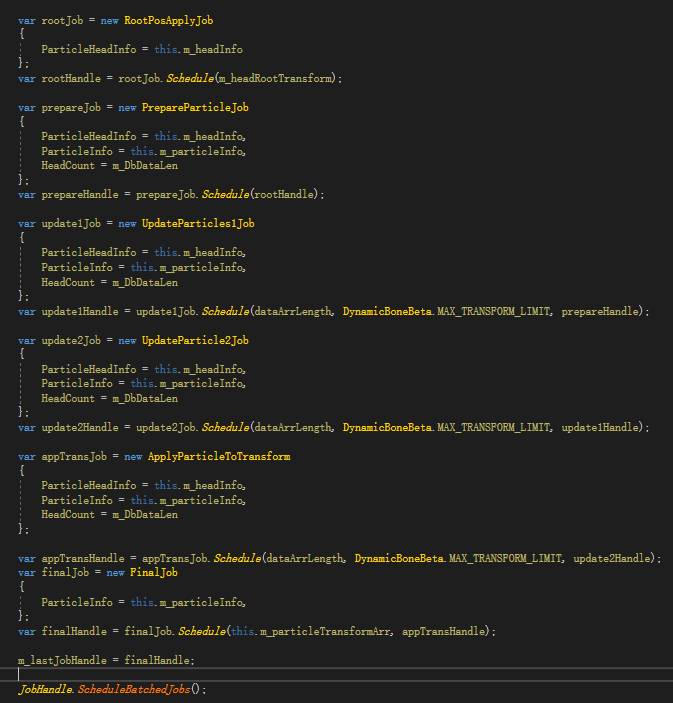
Task: Click update1Handle argument in update2Job.Schedule call
Action: (x=600, y=427)
